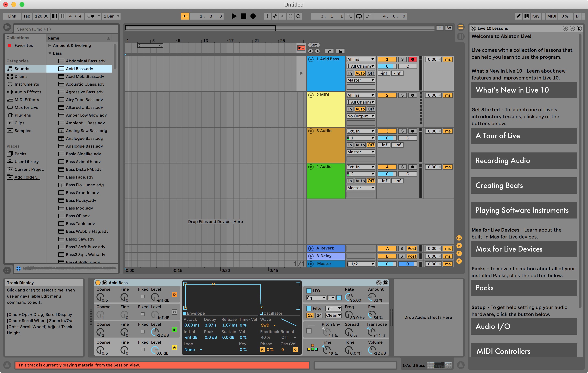The height and width of the screenshot is (373, 588).
Task: Click the Back to Arrangement button
Action: coord(301,48)
